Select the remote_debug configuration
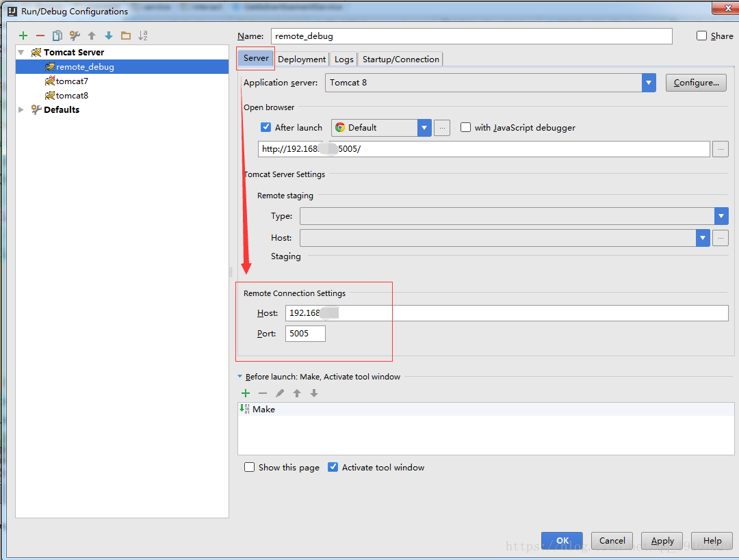The image size is (739, 560). click(122, 67)
